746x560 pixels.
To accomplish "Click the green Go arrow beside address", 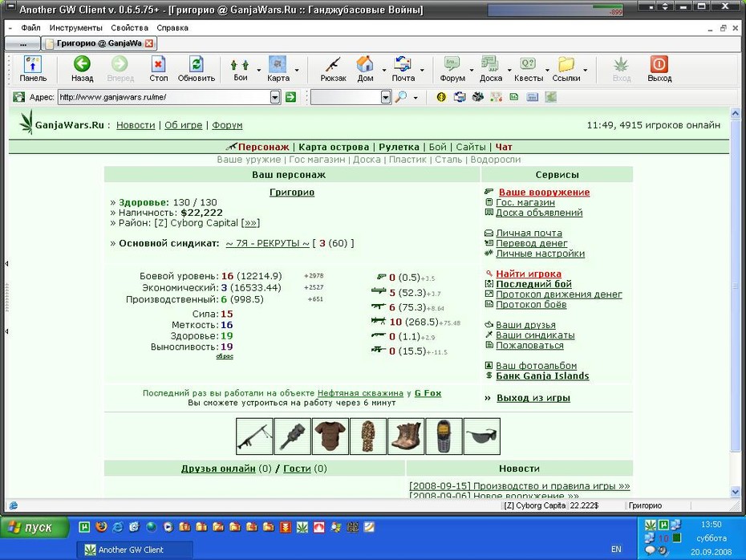I will tap(290, 97).
